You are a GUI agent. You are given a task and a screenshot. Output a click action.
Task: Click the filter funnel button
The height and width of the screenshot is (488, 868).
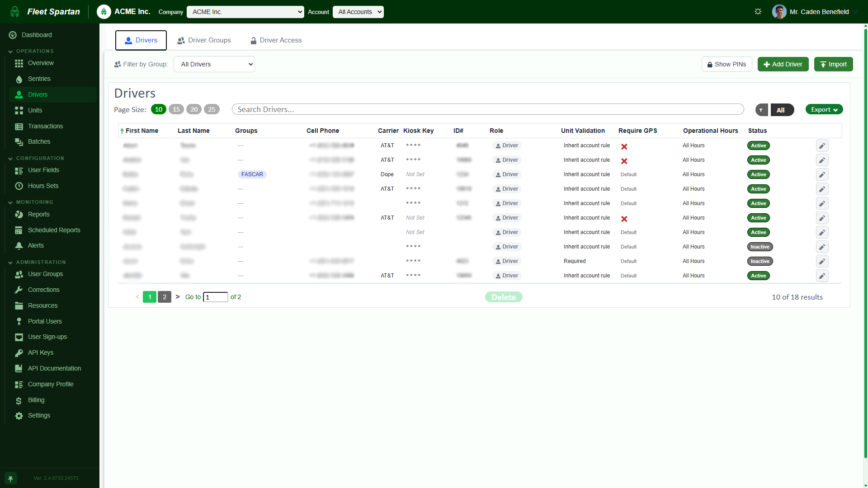point(761,110)
